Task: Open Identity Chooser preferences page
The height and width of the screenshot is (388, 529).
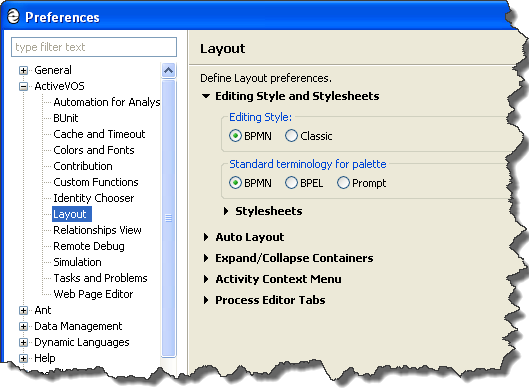Action: pyautogui.click(x=93, y=198)
